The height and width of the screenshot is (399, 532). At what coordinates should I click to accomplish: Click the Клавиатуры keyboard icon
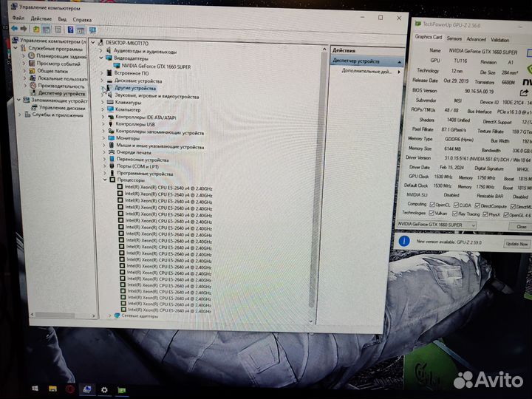click(110, 102)
